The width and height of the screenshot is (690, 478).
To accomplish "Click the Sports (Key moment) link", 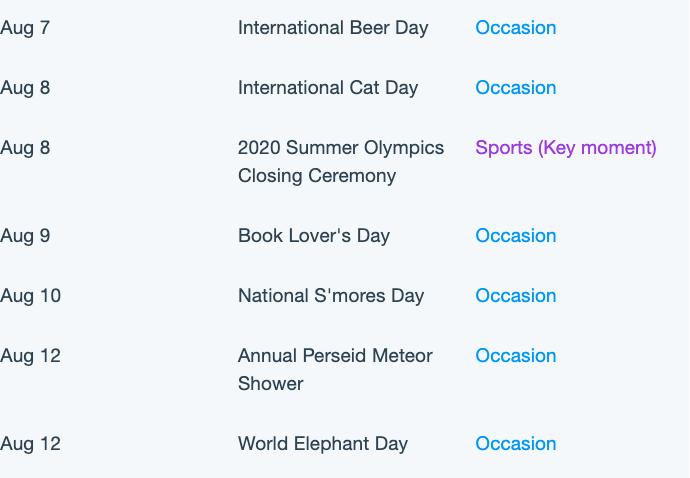I will pos(566,148).
